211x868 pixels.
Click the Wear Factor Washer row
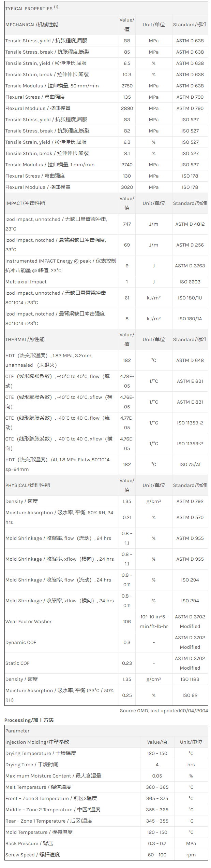(x=106, y=621)
